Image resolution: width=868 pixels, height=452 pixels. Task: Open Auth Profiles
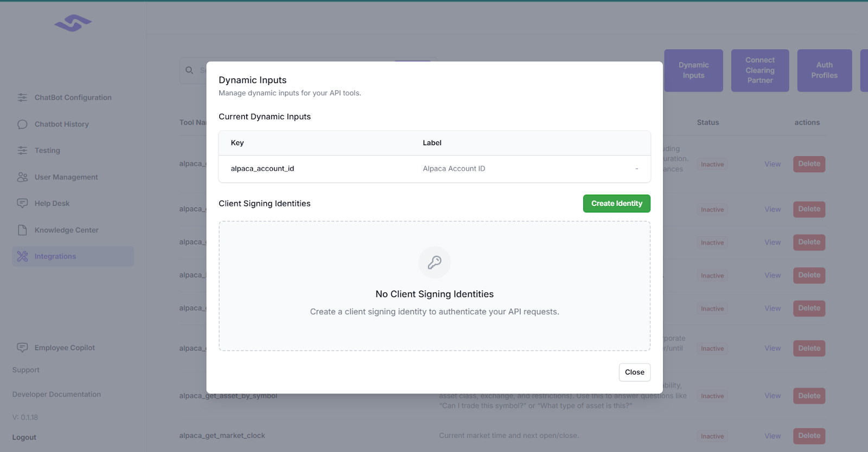point(824,70)
